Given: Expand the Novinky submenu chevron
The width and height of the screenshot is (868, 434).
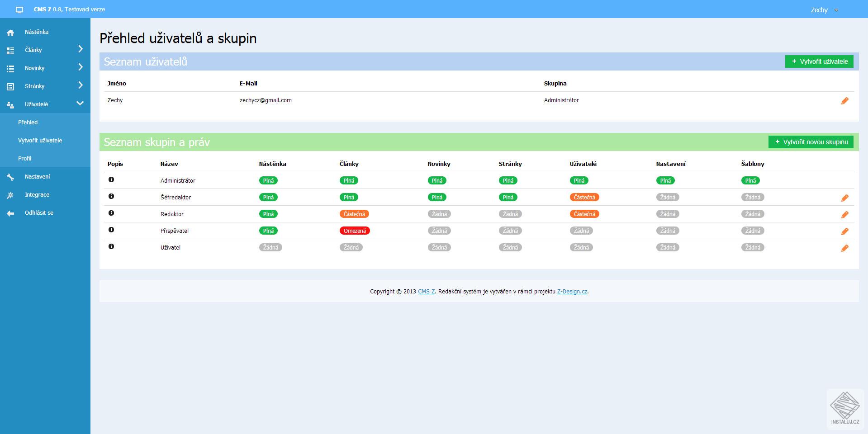Looking at the screenshot, I should point(81,67).
